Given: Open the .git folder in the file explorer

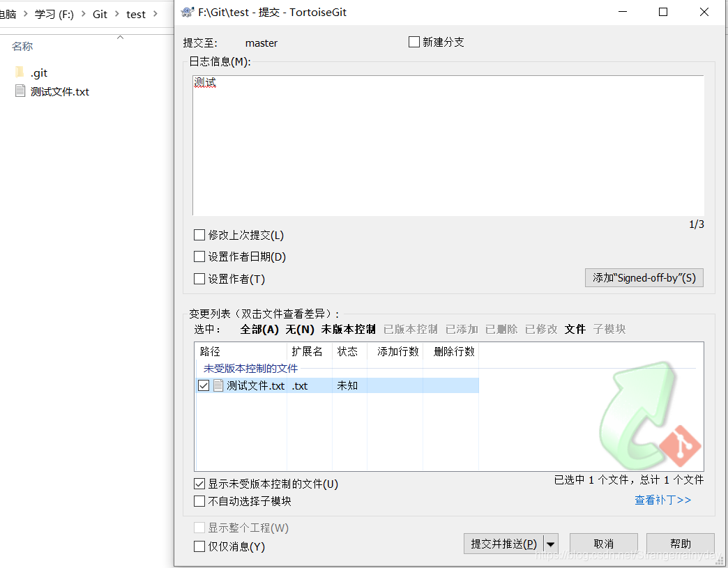Looking at the screenshot, I should point(39,72).
